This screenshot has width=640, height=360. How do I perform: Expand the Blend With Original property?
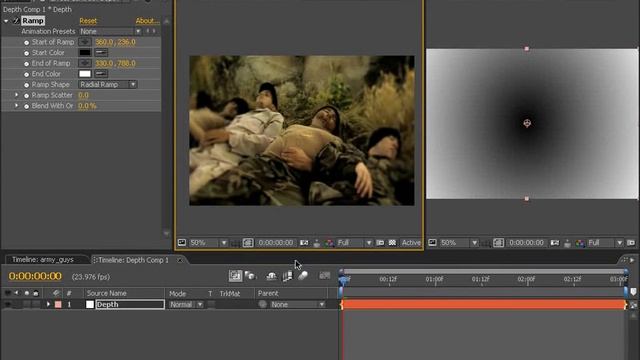[16, 106]
